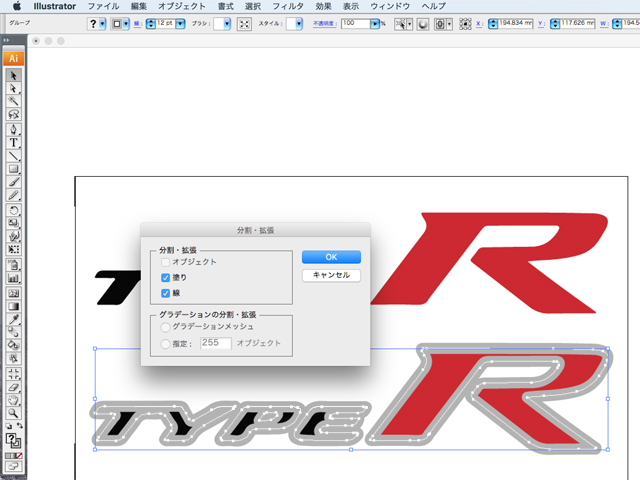The height and width of the screenshot is (480, 640).
Task: Select the Pen tool
Action: 13,129
